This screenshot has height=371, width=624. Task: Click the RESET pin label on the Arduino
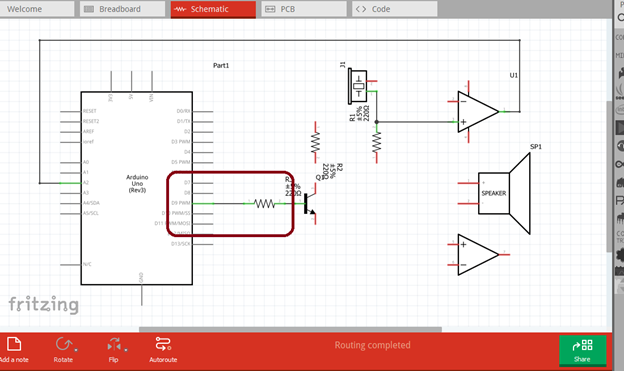pyautogui.click(x=90, y=111)
